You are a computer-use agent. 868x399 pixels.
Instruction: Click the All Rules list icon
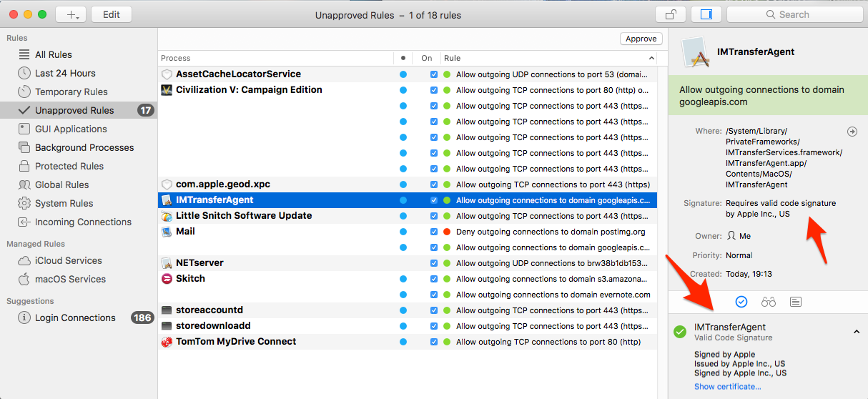24,54
